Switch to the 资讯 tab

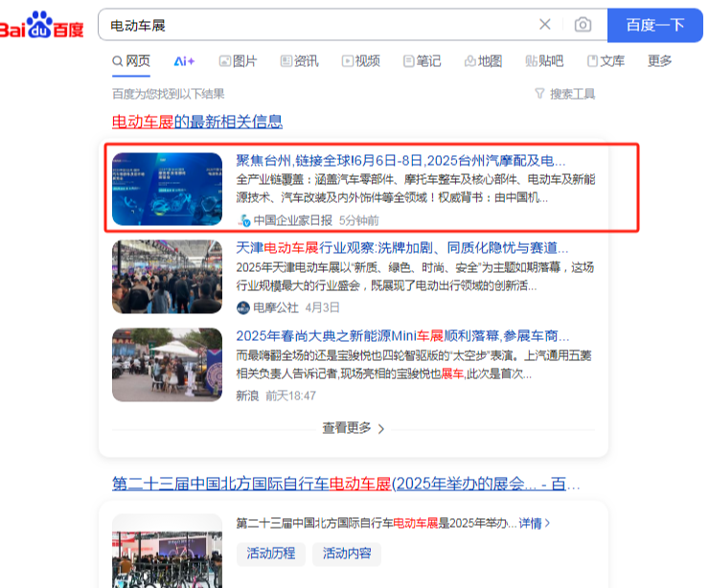[299, 61]
